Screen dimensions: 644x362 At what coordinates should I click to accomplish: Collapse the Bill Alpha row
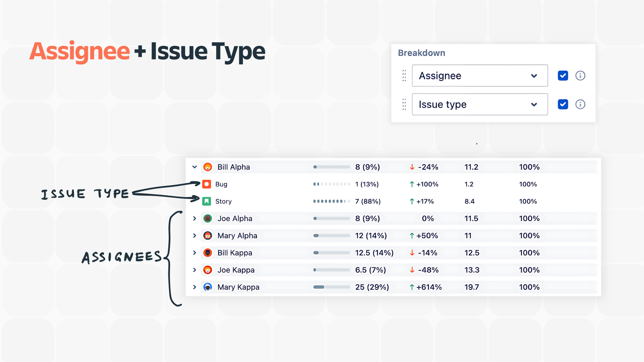click(x=194, y=167)
